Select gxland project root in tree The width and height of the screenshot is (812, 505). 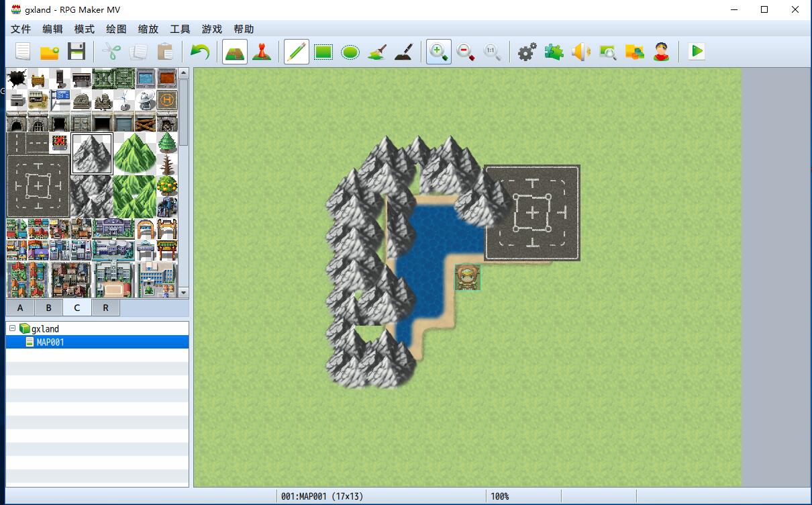45,329
